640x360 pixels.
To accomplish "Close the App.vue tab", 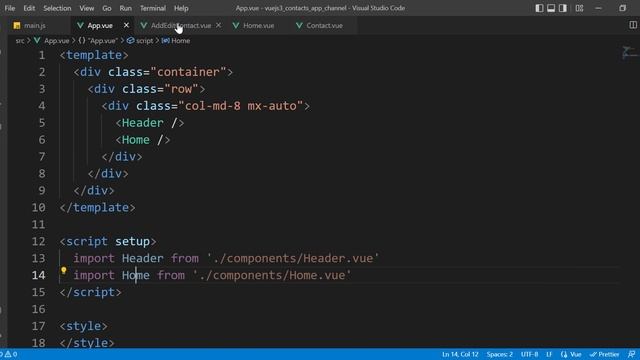I will pos(126,25).
